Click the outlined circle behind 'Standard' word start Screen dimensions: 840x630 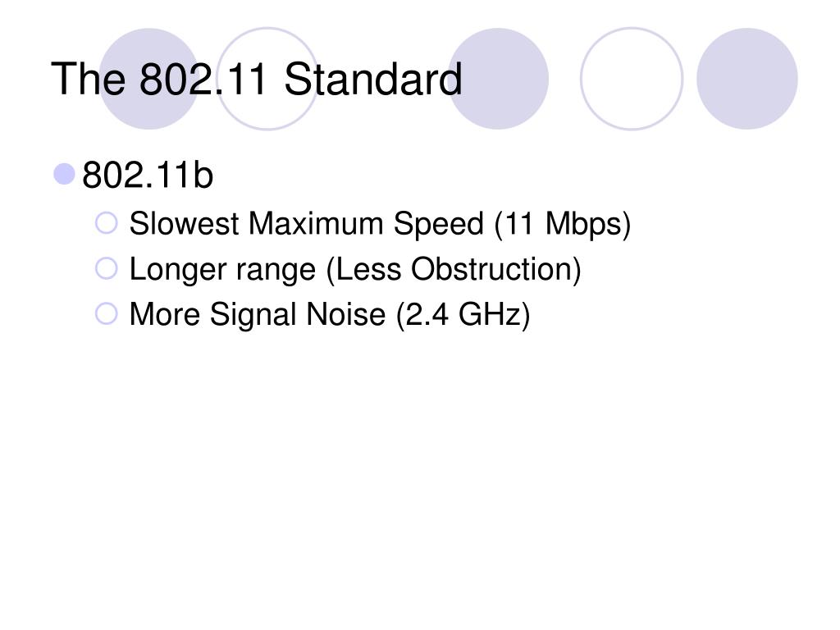click(x=267, y=79)
